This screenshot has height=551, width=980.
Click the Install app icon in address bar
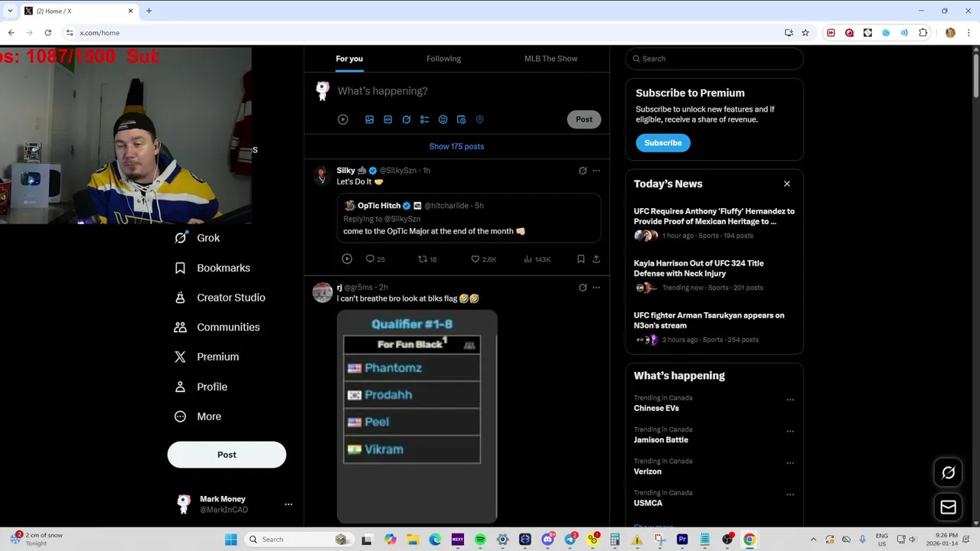point(789,33)
